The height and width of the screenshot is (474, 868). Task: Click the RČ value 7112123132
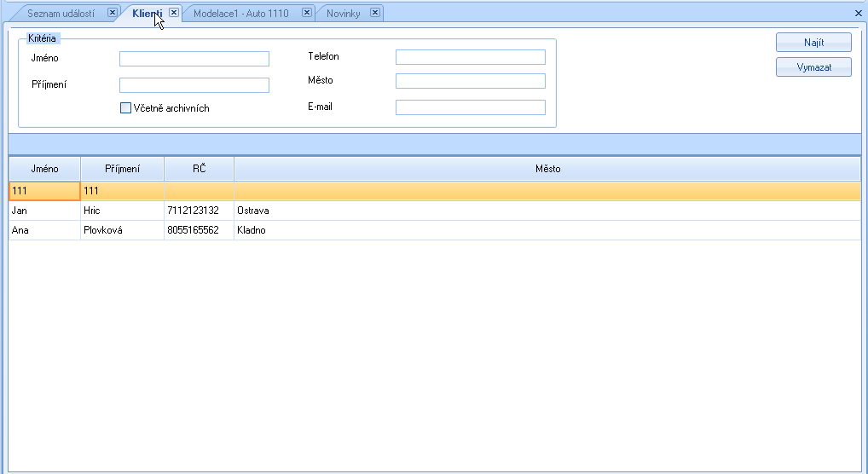[x=200, y=211]
